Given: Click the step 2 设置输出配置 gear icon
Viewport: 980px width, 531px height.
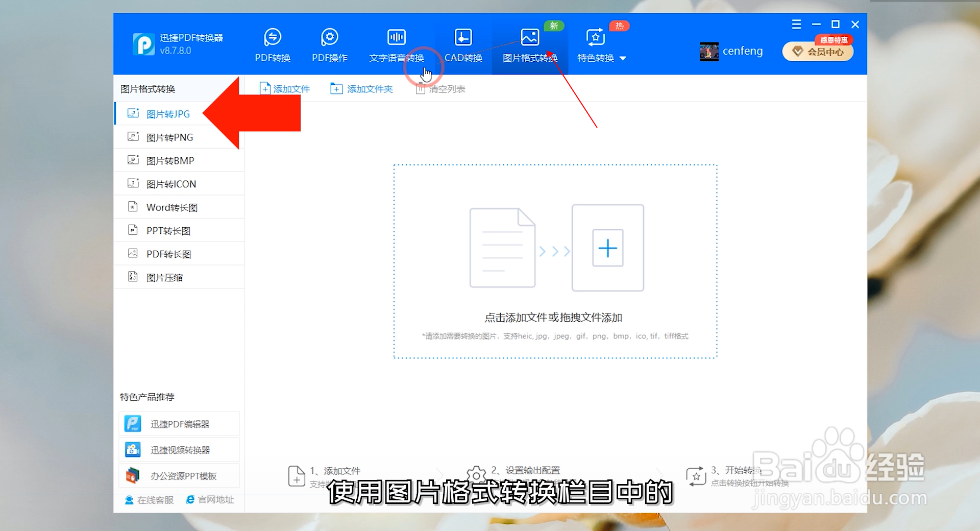Looking at the screenshot, I should point(476,475).
